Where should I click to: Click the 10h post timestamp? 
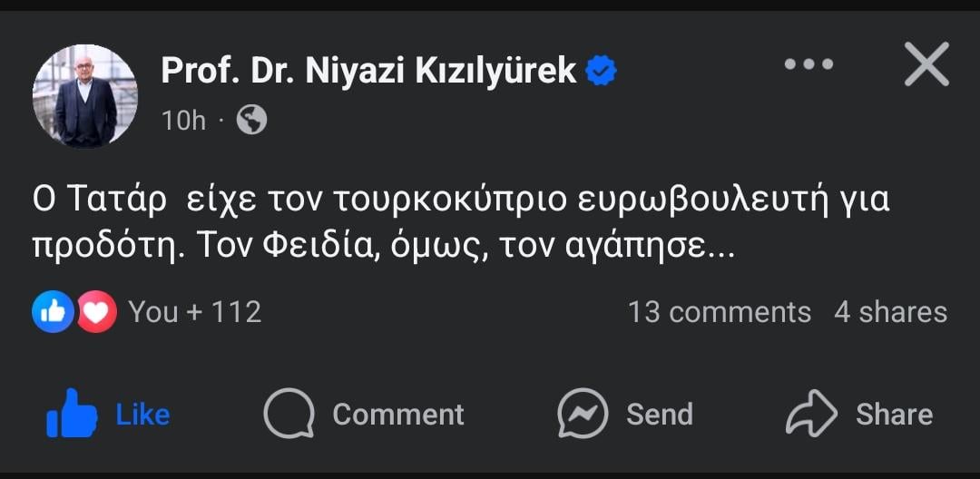[x=183, y=120]
